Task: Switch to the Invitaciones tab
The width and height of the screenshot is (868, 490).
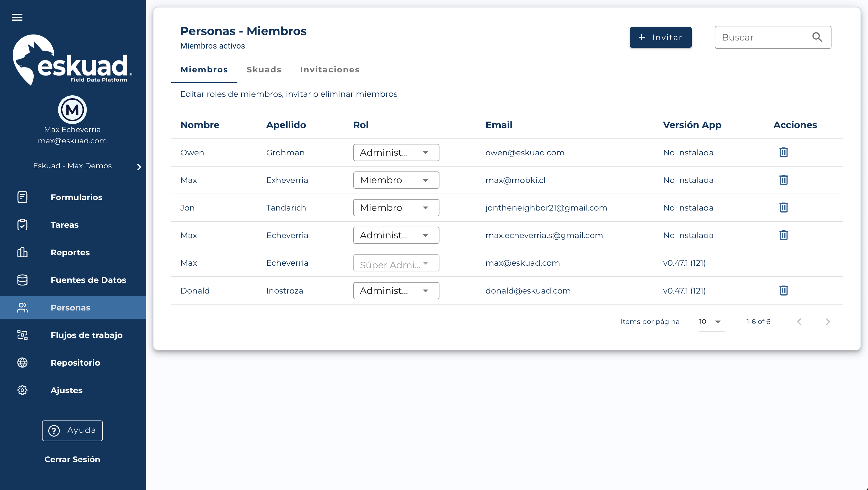Action: point(330,70)
